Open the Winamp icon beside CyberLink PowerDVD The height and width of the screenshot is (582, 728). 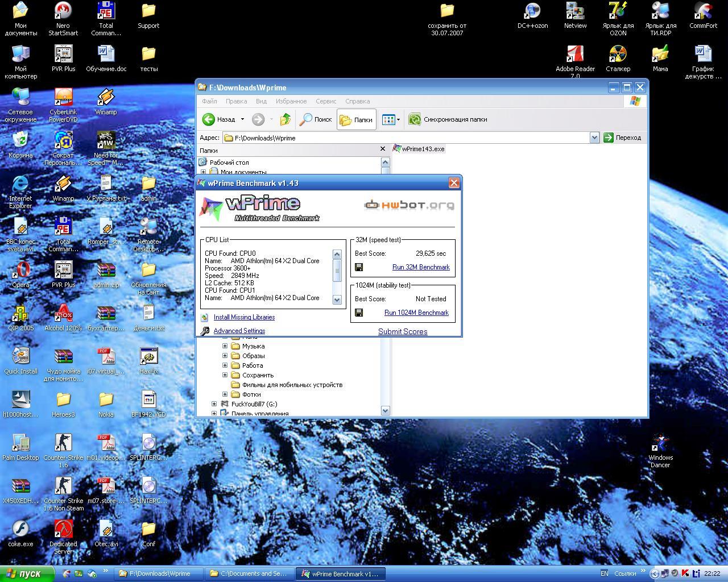(x=106, y=102)
